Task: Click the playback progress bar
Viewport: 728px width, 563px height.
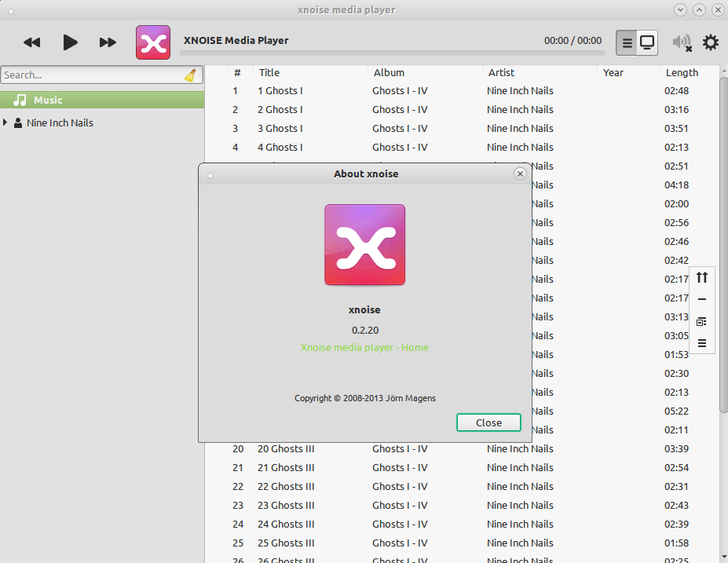Action: [393, 53]
